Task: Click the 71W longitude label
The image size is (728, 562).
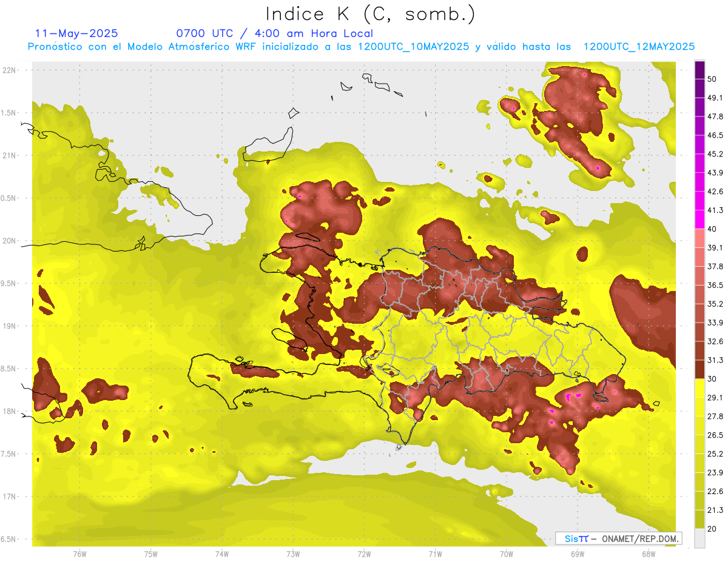Action: coord(435,554)
